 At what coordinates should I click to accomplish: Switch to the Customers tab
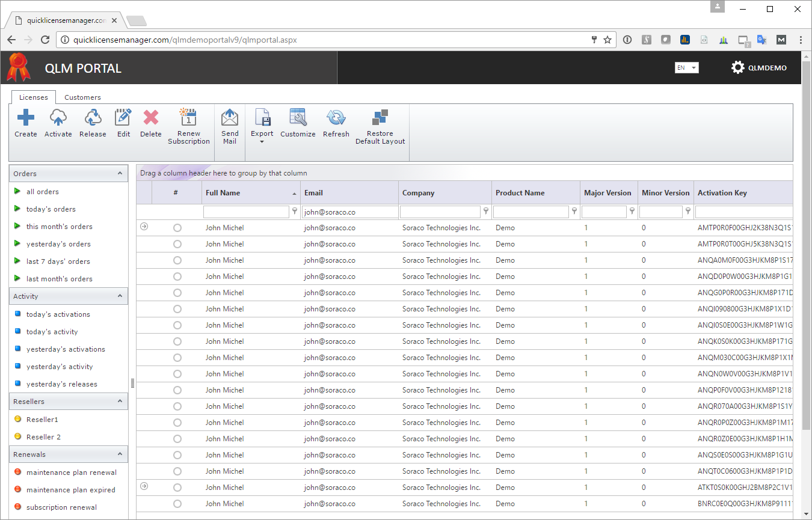(x=82, y=97)
